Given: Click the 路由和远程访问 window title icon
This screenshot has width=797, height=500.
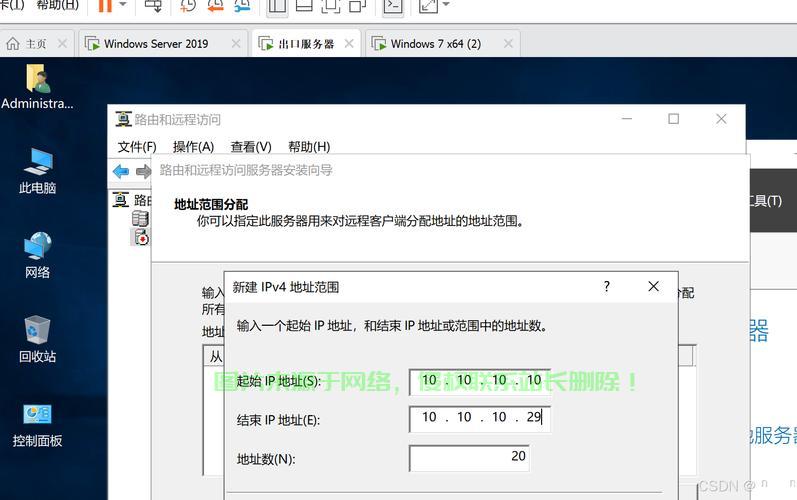Looking at the screenshot, I should [x=123, y=119].
